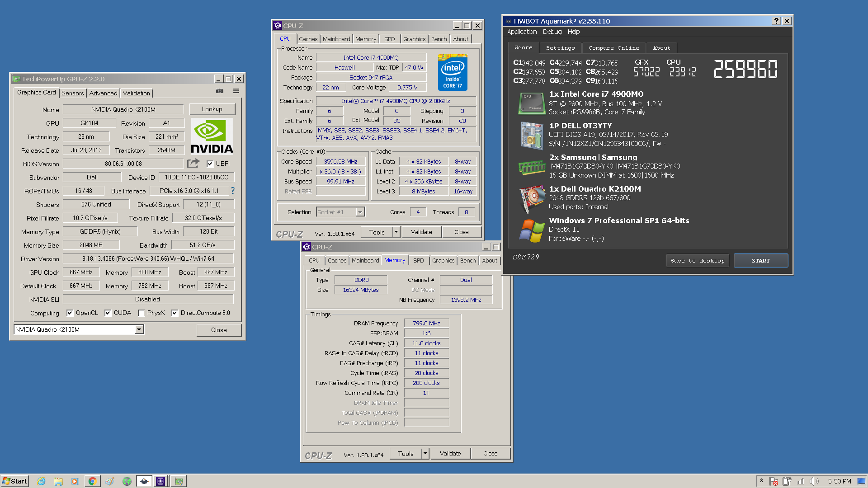Click the battery power tray icon
Viewport: 868px width, 488px height.
pos(787,481)
